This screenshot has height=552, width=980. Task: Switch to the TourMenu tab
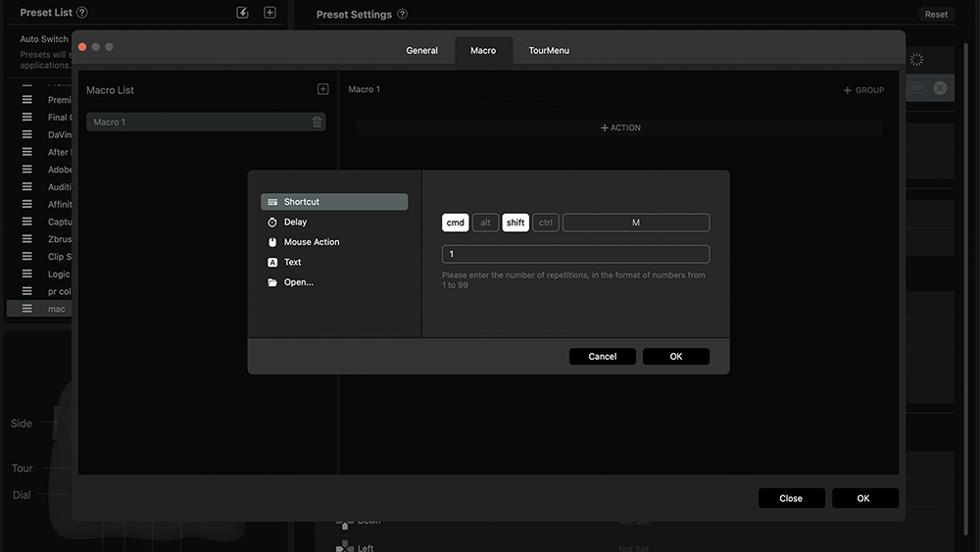tap(549, 51)
